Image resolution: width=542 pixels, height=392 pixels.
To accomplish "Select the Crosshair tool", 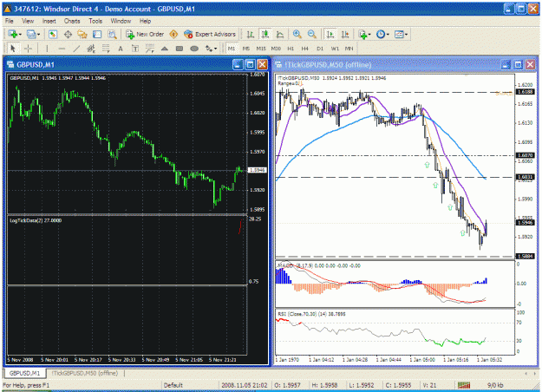I will click(x=29, y=49).
